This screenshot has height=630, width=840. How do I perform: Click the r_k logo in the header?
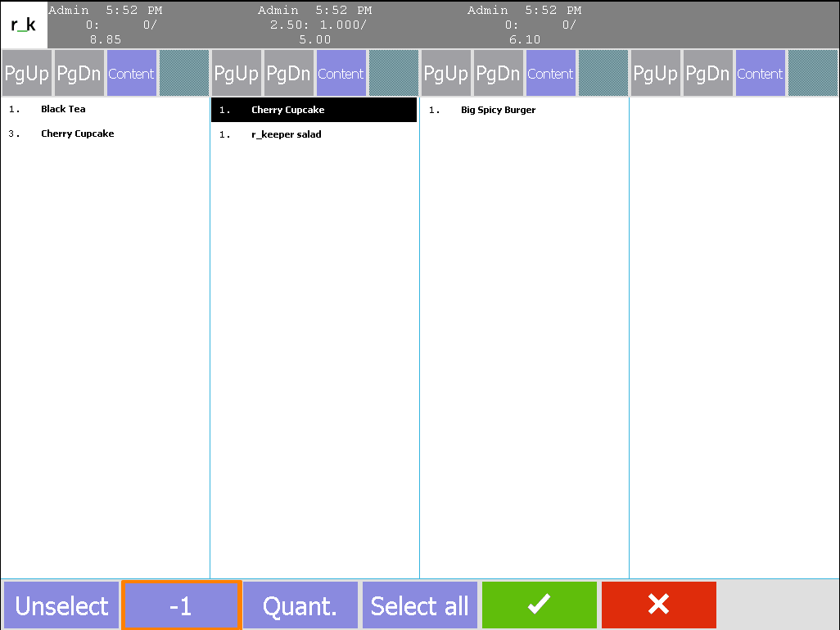[24, 25]
